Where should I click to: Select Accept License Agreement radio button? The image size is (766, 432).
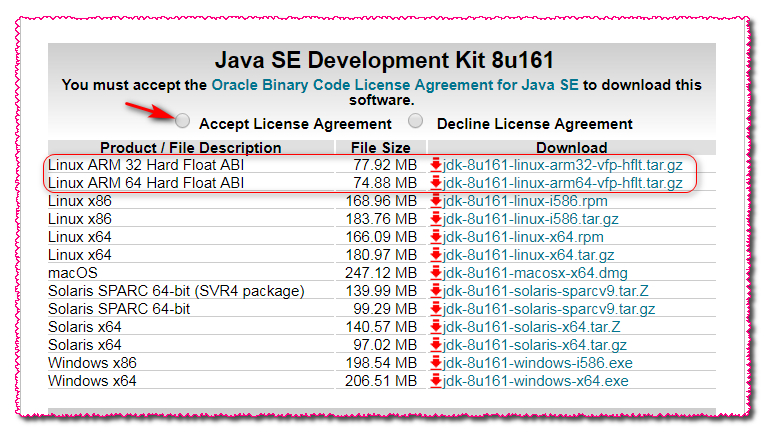coord(182,120)
